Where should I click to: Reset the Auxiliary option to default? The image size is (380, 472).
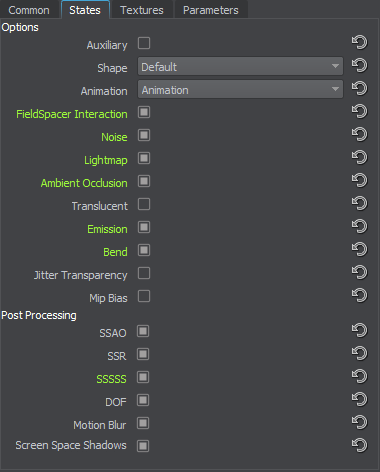coord(359,43)
